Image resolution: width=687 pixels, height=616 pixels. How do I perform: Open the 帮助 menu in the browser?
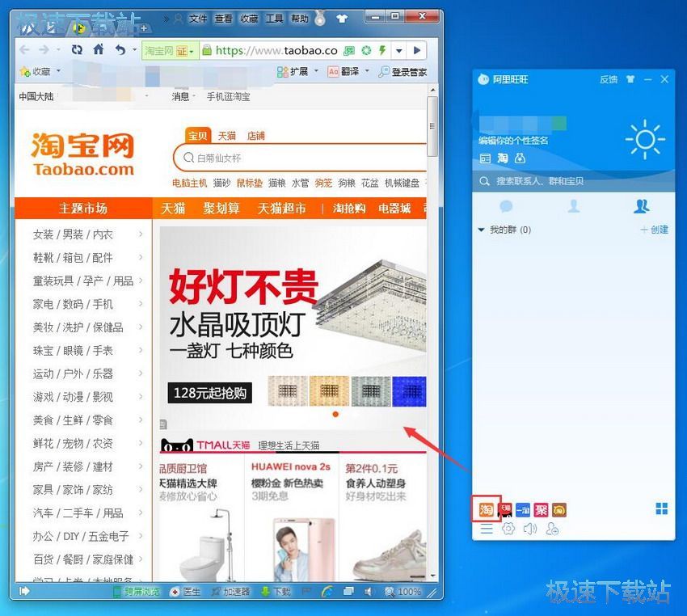pyautogui.click(x=300, y=19)
